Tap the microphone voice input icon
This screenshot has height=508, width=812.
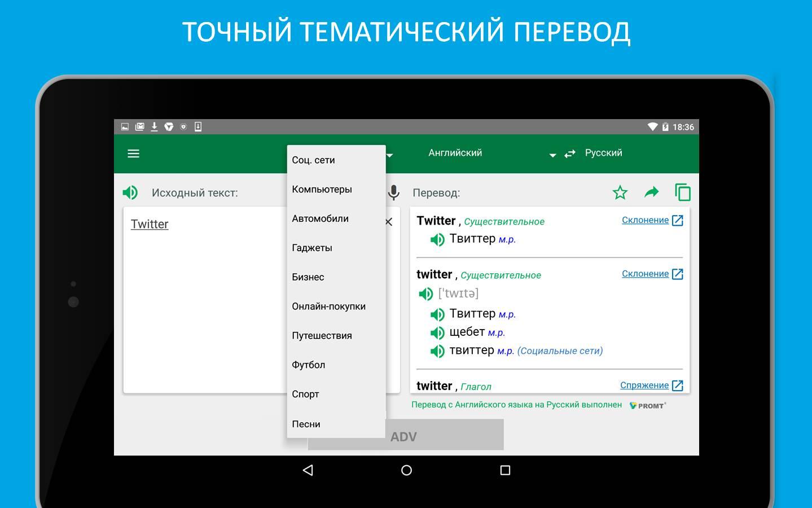394,193
